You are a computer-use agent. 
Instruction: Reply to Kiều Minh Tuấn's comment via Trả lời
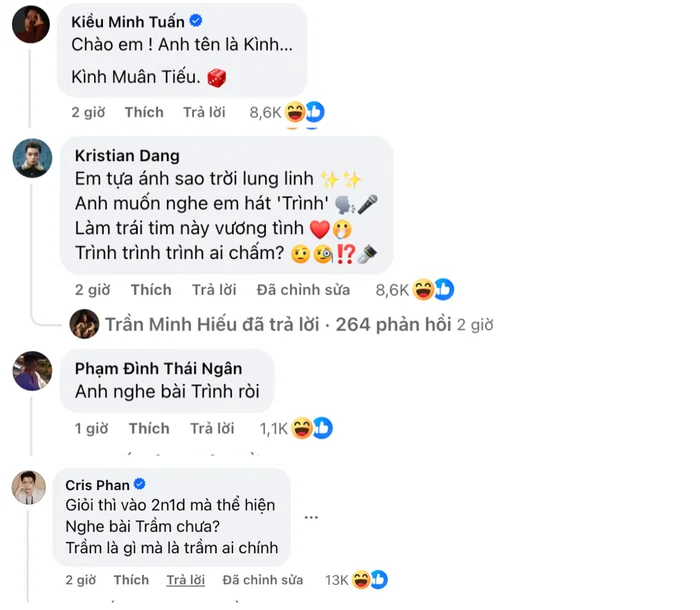pos(205,112)
